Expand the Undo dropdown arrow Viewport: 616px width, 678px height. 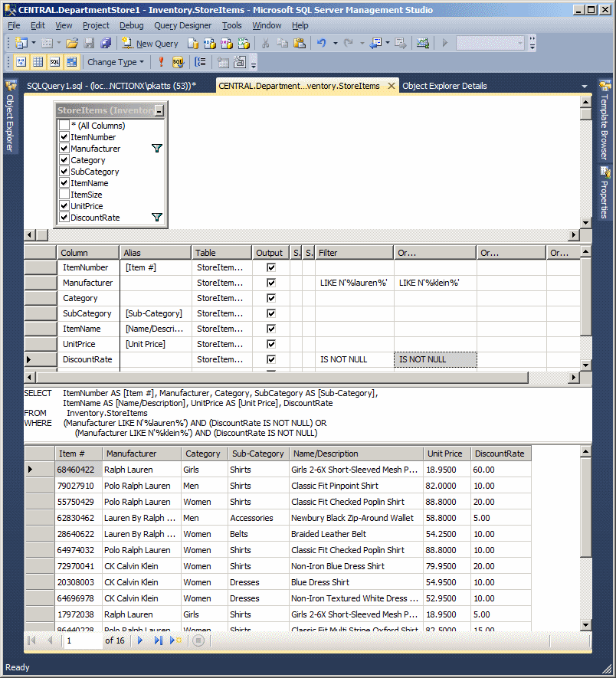pos(336,44)
